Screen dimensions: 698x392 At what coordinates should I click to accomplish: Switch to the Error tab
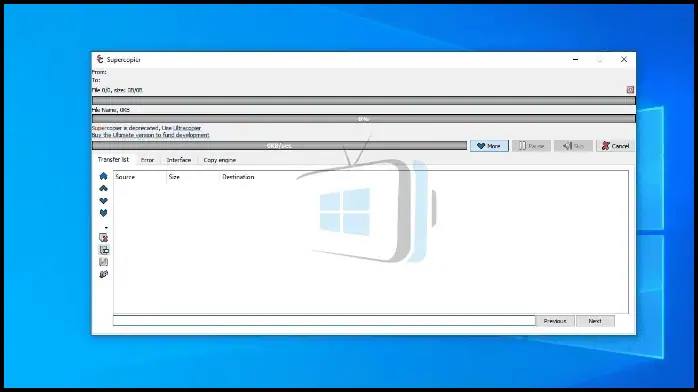[x=147, y=160]
